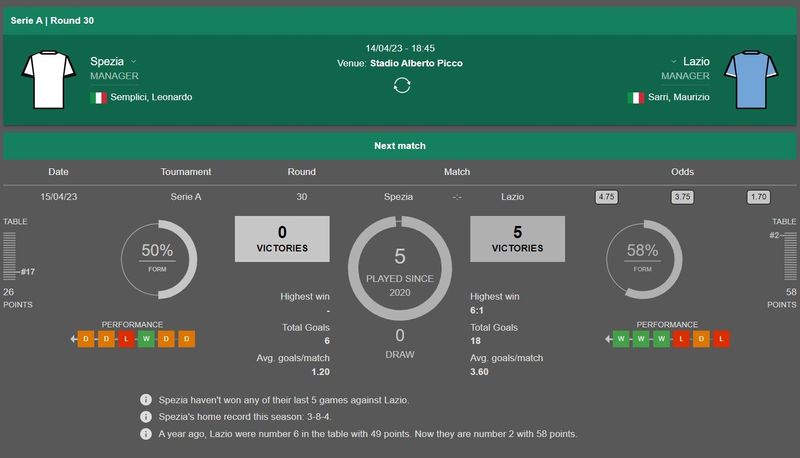Click Spezia's 26 points value

8,292
